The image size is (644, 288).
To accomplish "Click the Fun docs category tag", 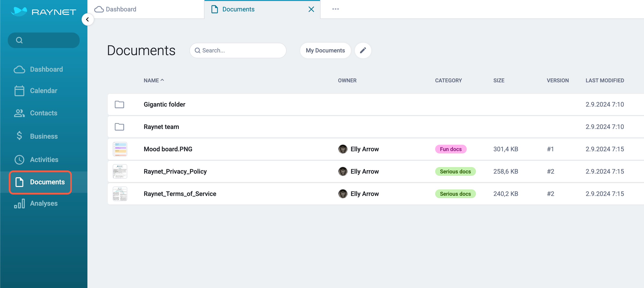I will 451,149.
